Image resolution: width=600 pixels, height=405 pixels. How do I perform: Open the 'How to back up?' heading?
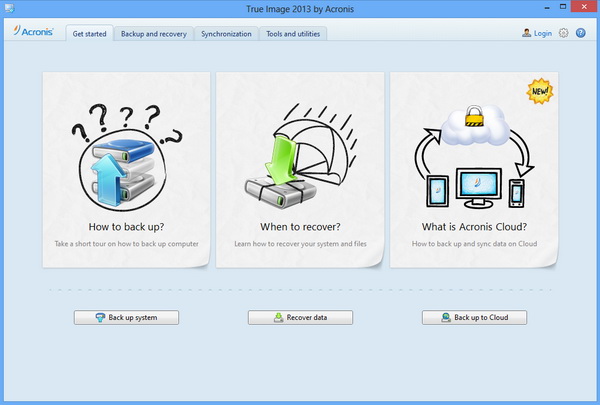(126, 227)
